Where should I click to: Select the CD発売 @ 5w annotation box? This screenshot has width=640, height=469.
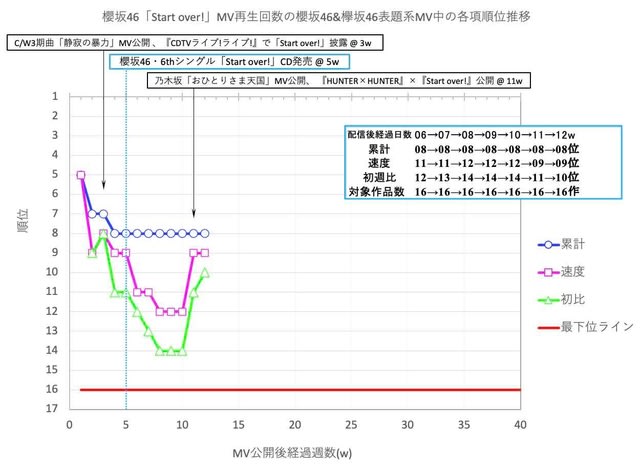229,62
